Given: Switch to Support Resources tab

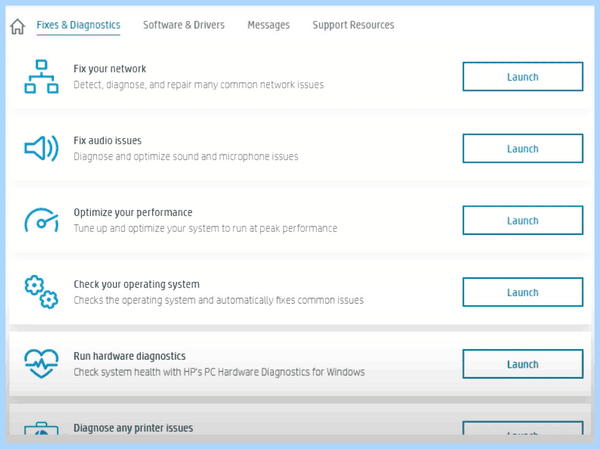Looking at the screenshot, I should click(x=353, y=25).
